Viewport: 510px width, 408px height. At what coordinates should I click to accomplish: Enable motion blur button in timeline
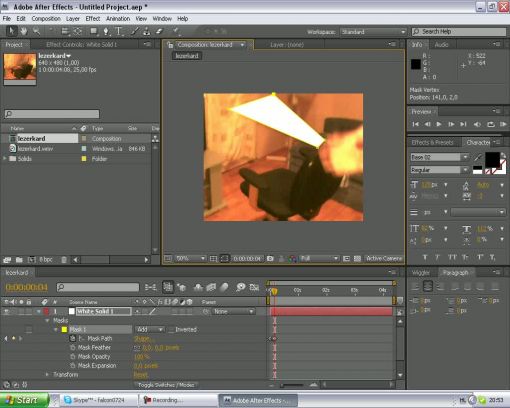coord(224,287)
